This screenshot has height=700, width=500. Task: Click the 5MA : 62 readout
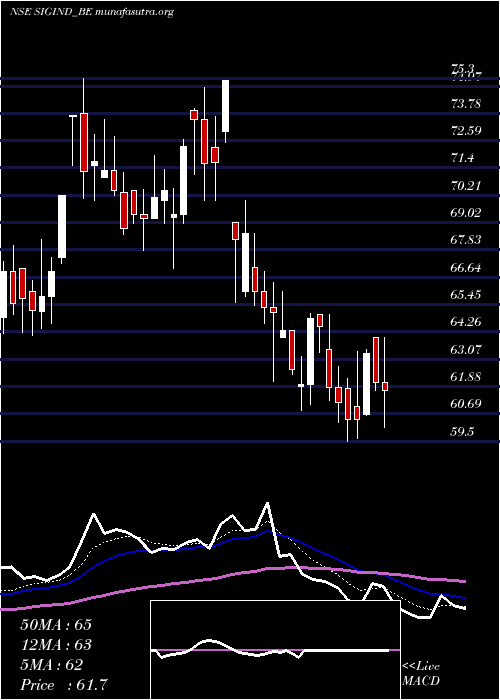click(51, 665)
